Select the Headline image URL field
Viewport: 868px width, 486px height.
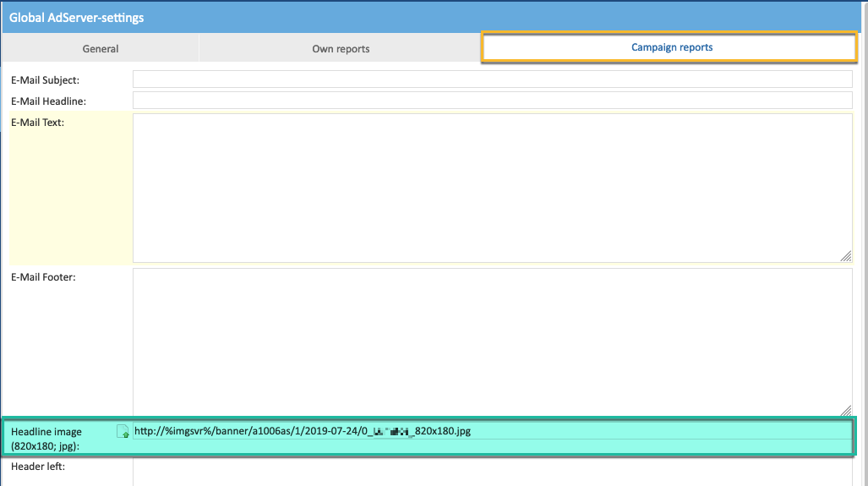492,431
